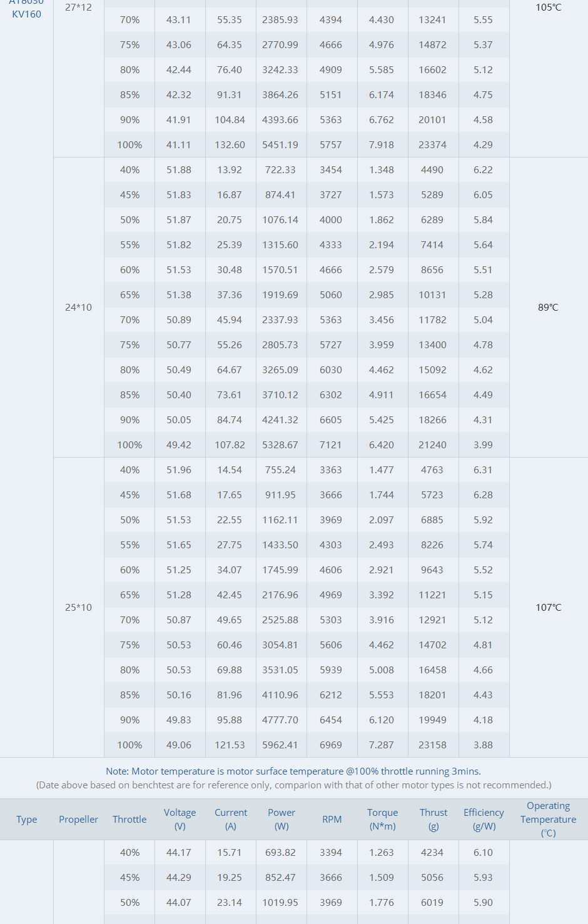Click the motor temperature note text
Screen dimensions: 588x924
[293, 771]
